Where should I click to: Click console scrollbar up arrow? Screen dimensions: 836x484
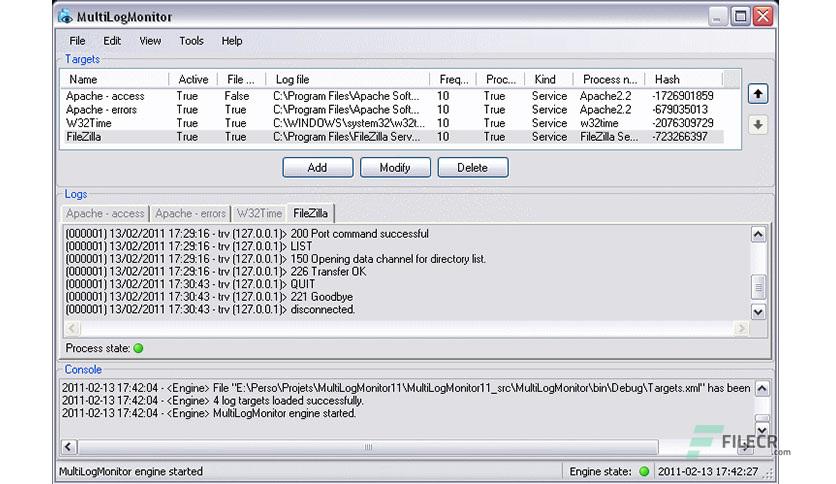[x=762, y=389]
